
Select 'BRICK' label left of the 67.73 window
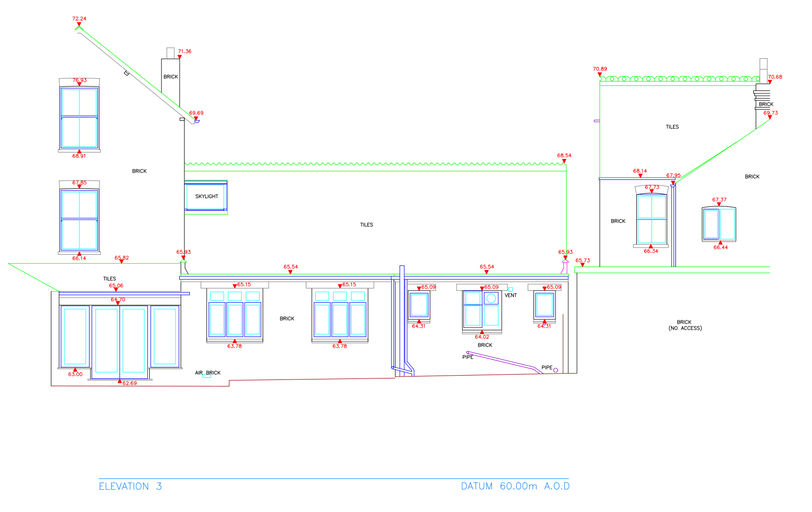[618, 222]
